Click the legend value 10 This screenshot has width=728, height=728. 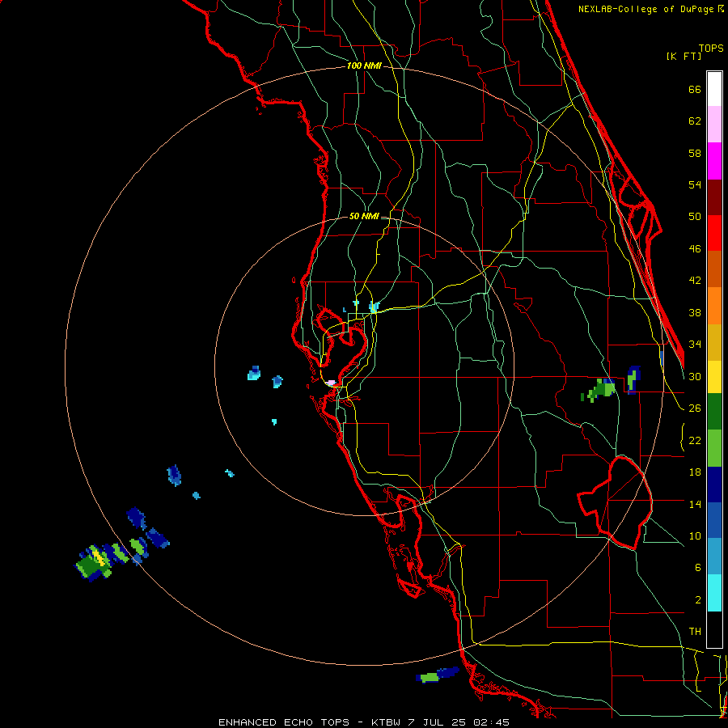695,536
